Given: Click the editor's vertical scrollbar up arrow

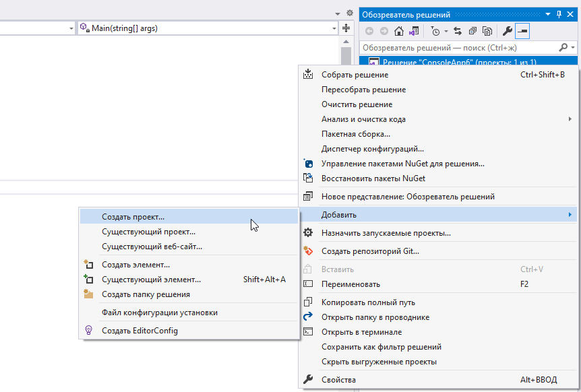Looking at the screenshot, I should 346,40.
